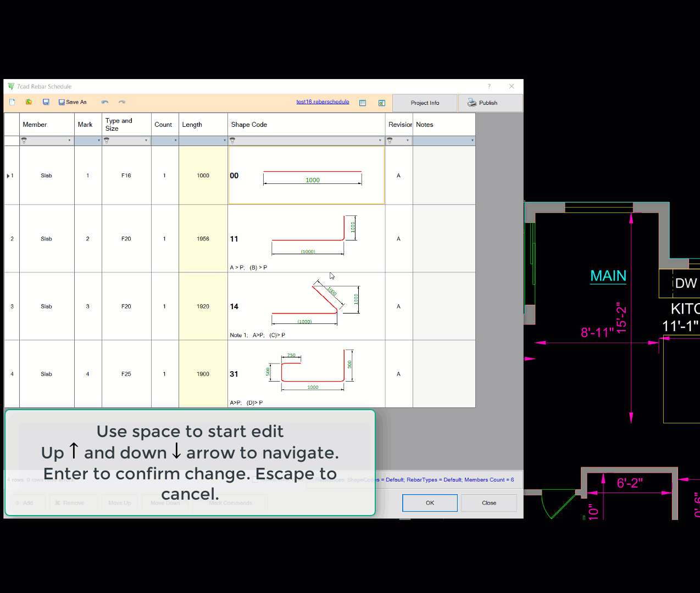This screenshot has width=700, height=593.
Task: Select the F20 cell in row 2
Action: point(126,239)
